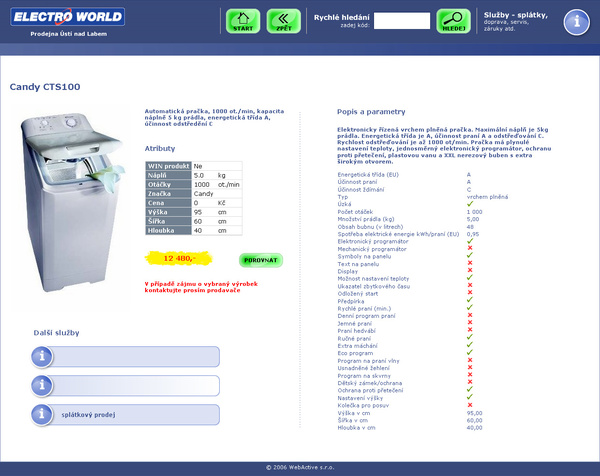The image size is (600, 476).
Task: Click the 12 480,- price tag
Action: (179, 259)
